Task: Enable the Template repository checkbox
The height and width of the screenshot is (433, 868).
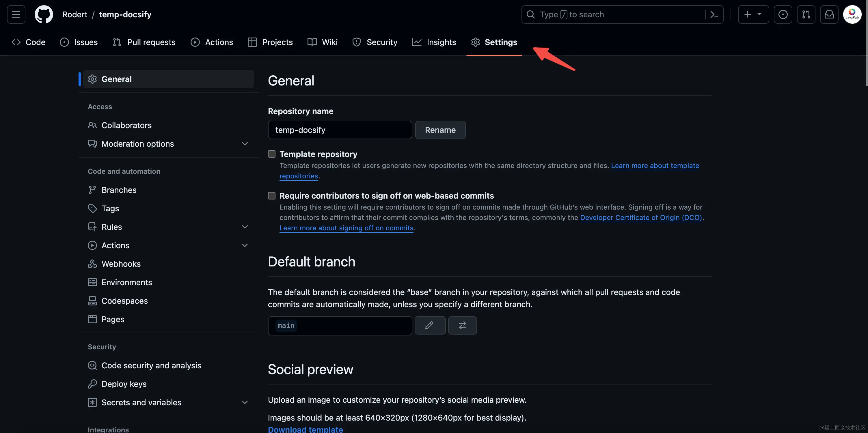Action: click(x=272, y=154)
